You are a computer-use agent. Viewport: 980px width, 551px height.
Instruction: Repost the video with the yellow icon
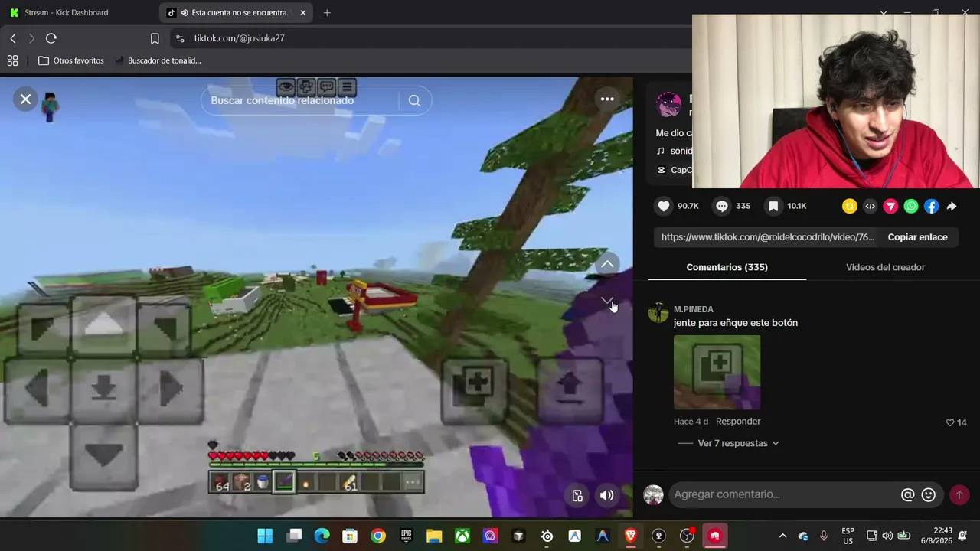pos(849,206)
